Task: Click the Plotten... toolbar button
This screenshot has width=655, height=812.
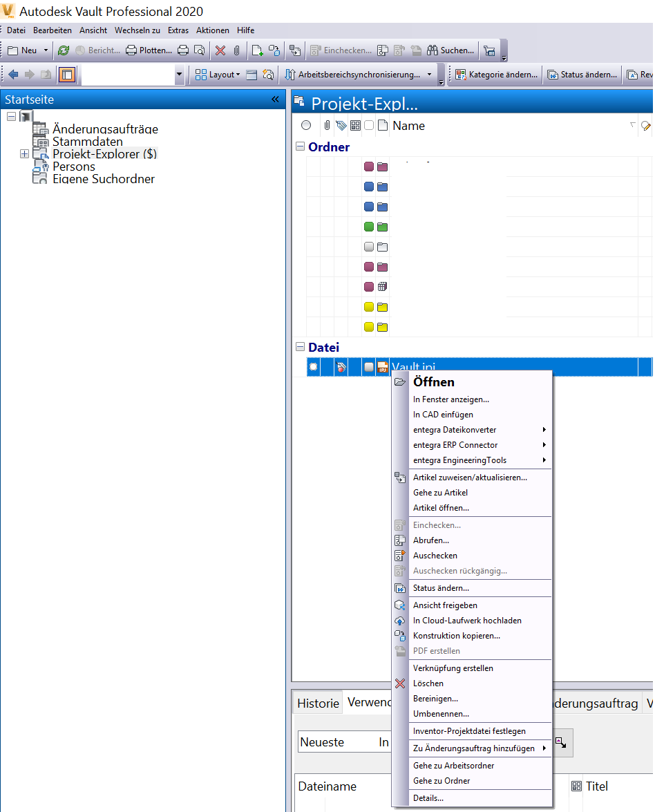Action: 149,50
